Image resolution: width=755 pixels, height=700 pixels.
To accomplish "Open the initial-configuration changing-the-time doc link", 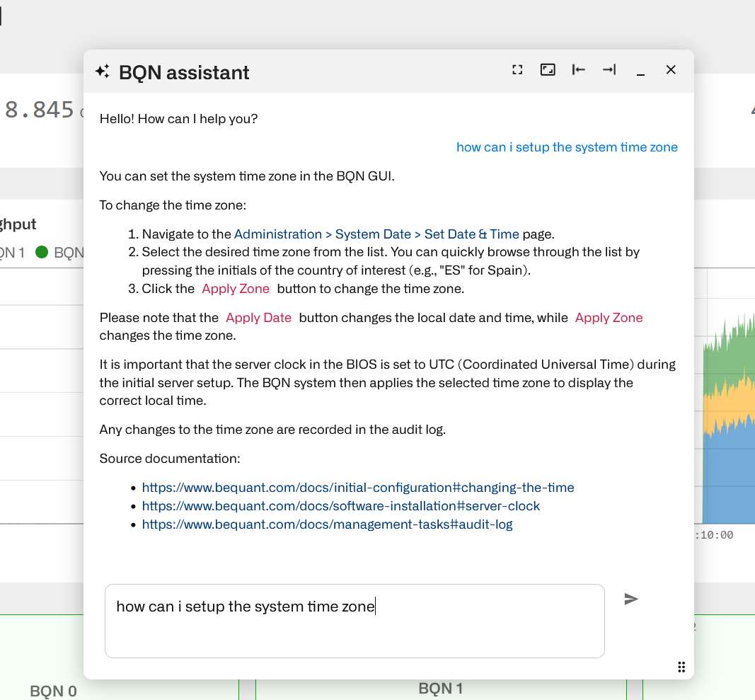I will click(358, 488).
